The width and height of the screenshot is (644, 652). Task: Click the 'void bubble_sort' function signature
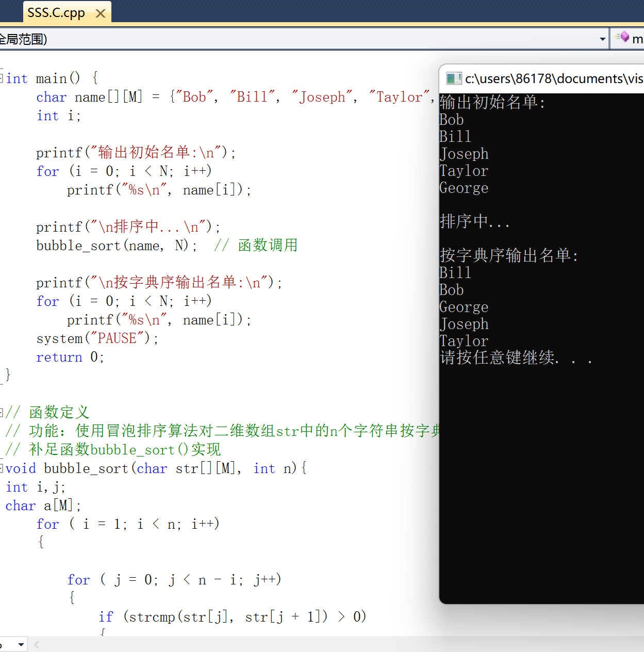pyautogui.click(x=156, y=468)
